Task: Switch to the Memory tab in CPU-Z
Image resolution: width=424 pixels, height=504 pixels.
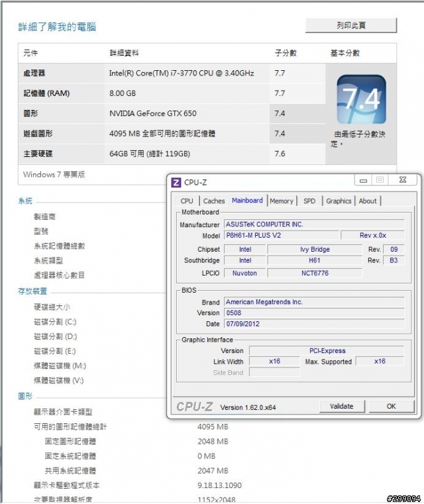Action: (282, 201)
